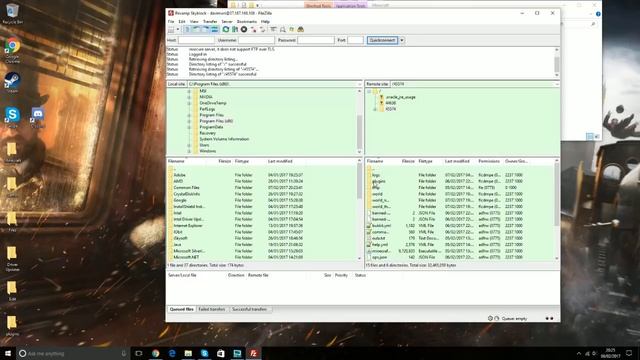This screenshot has height=360, width=640.
Task: Open the Site Manager dropdown arrow
Action: [x=178, y=29]
